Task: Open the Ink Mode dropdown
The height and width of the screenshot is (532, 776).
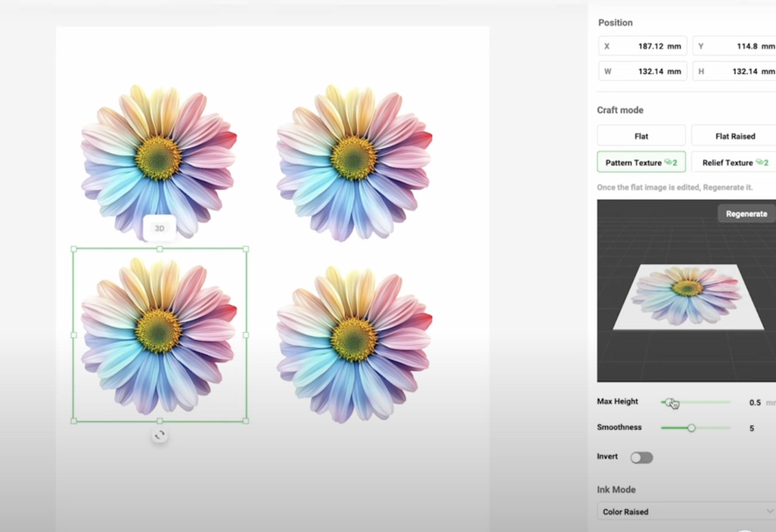Action: point(686,511)
